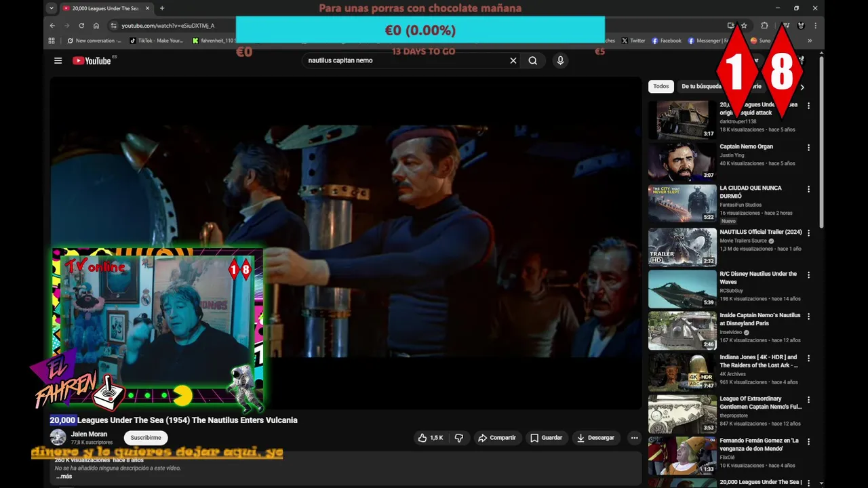Viewport: 868px width, 488px height.
Task: Open options menu for NAUTILUS Official Trailer
Action: click(808, 233)
